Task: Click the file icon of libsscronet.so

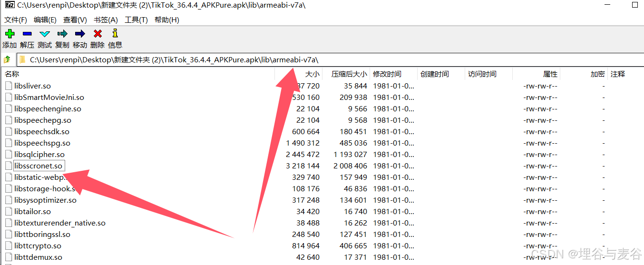Action: (9, 166)
